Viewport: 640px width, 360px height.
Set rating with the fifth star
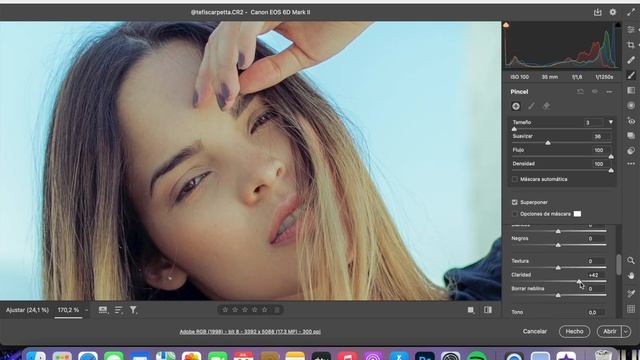click(x=265, y=310)
